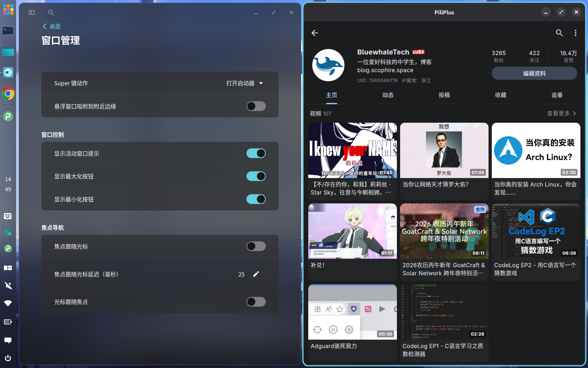The height and width of the screenshot is (368, 588).
Task: View the 422 关注 following list
Action: [x=534, y=56]
